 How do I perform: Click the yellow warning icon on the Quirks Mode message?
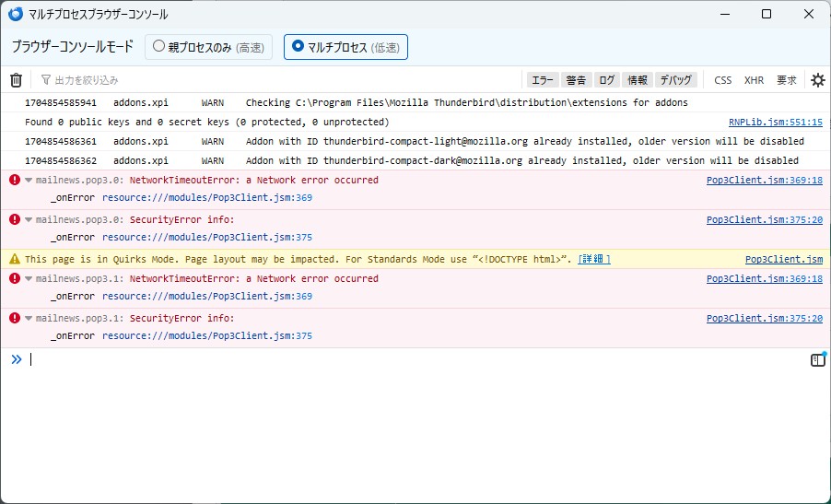[x=15, y=259]
